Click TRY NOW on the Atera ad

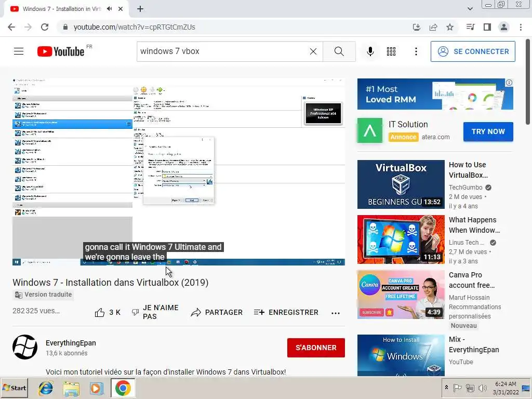pos(488,131)
